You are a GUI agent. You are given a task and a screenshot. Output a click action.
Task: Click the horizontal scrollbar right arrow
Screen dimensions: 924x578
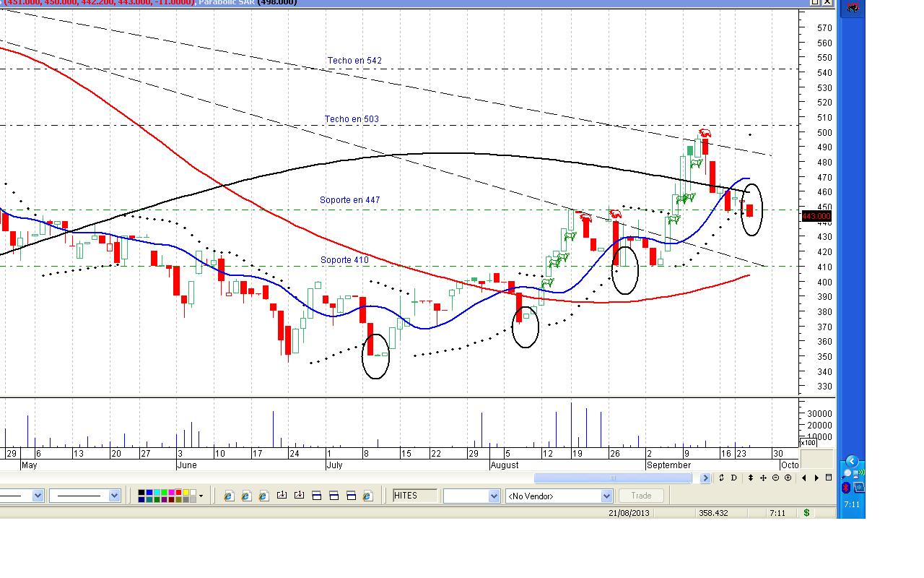pyautogui.click(x=705, y=478)
